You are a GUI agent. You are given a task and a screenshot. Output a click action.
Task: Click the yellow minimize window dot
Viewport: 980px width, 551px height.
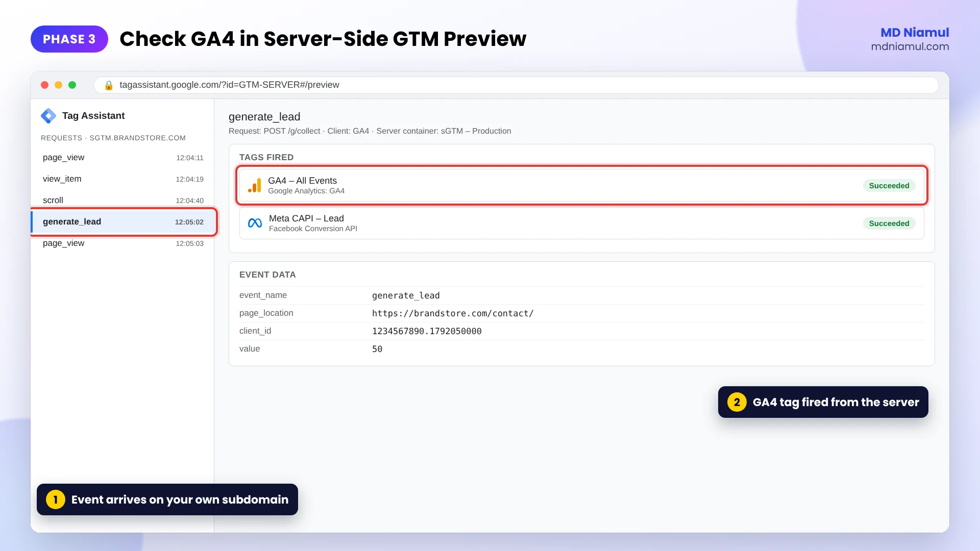[x=59, y=85]
